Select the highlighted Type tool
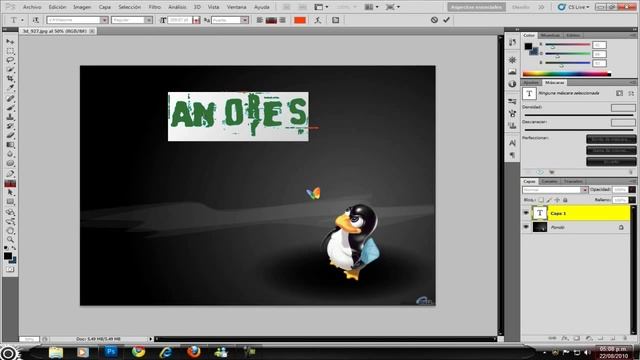640x360 pixels. (10, 184)
